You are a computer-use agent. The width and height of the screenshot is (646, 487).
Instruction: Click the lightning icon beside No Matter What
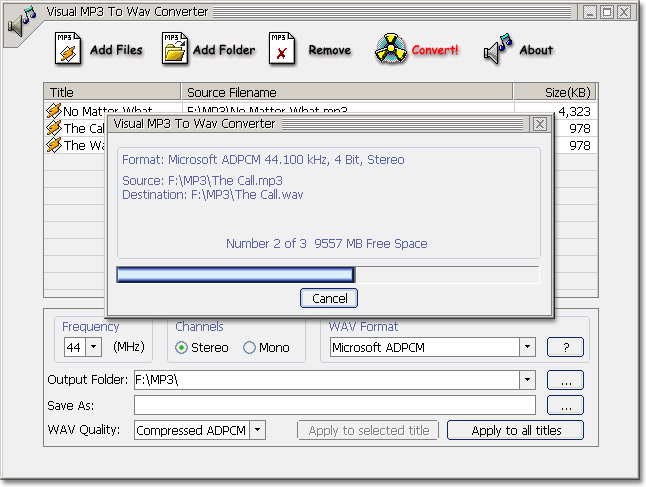(54, 111)
